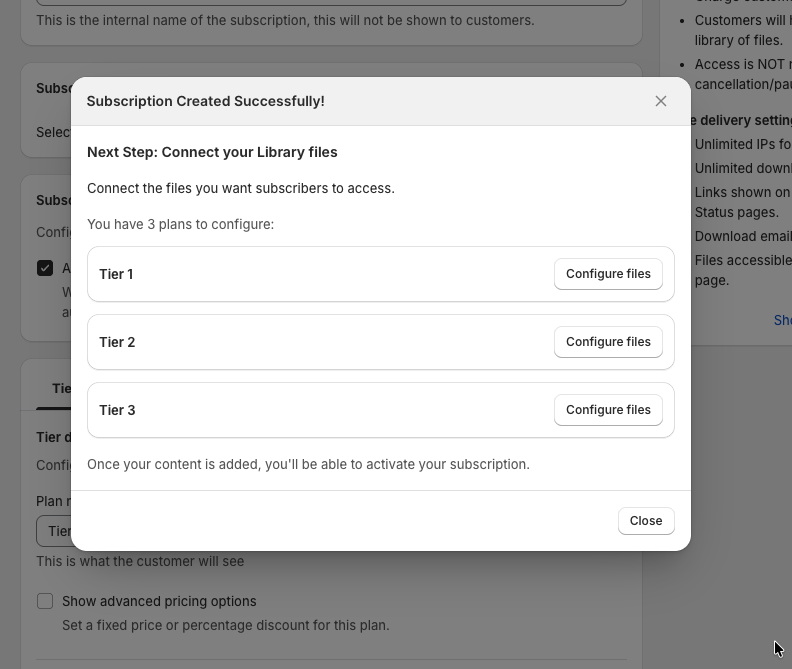Click the "Connect the files" instruction text
Image resolution: width=792 pixels, height=669 pixels.
(x=240, y=188)
